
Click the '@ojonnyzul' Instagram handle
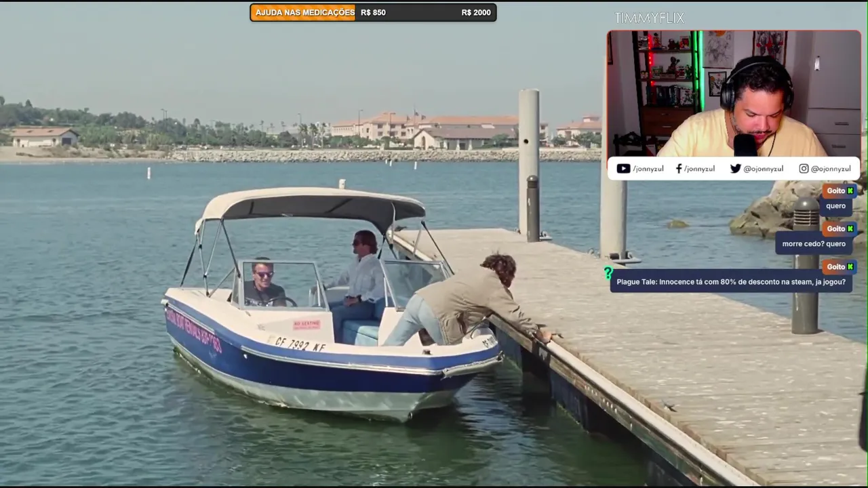pos(831,169)
